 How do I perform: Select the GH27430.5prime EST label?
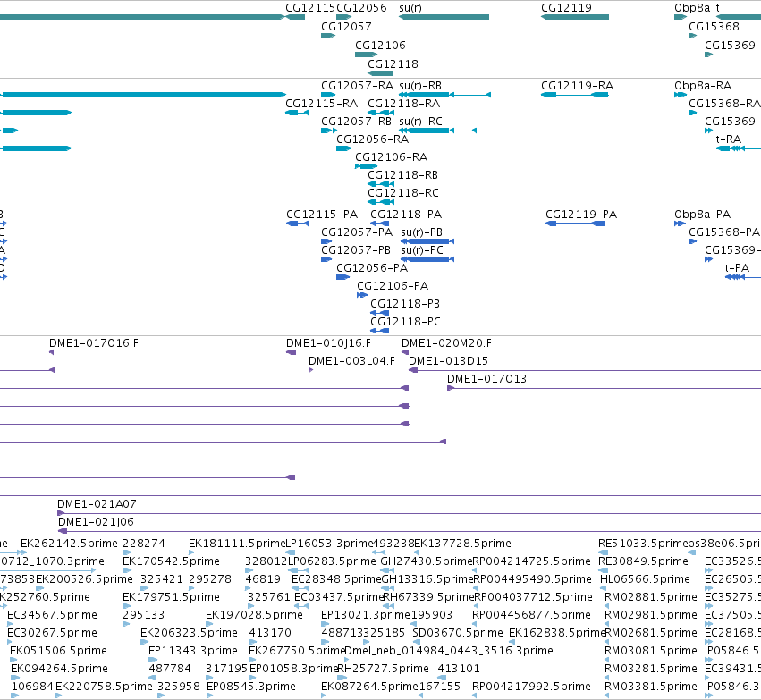tap(427, 561)
